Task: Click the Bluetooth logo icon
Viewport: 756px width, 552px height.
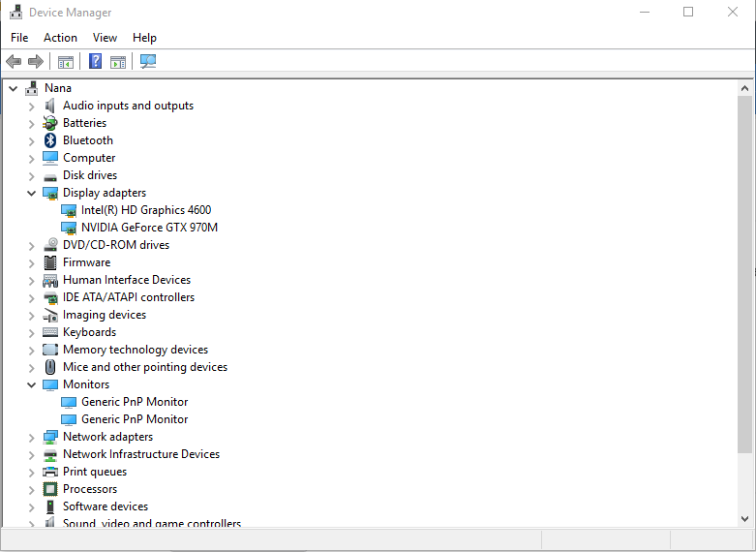Action: click(x=50, y=140)
